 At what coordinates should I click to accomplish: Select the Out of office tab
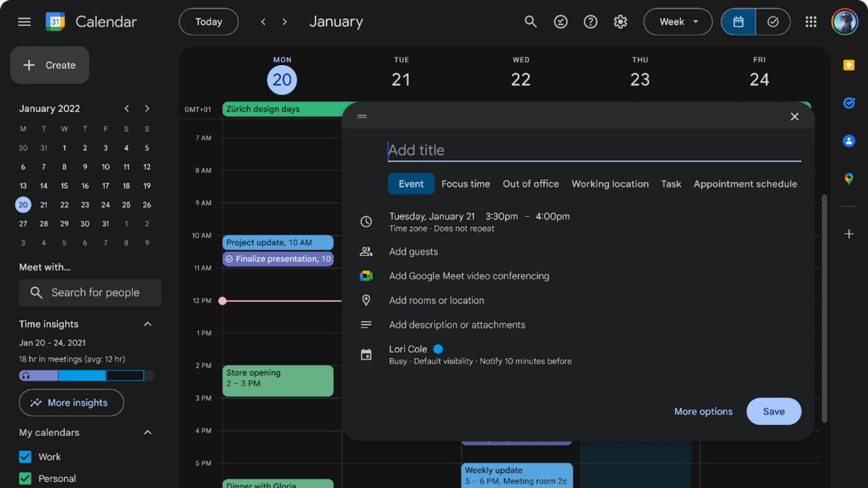[x=530, y=184]
